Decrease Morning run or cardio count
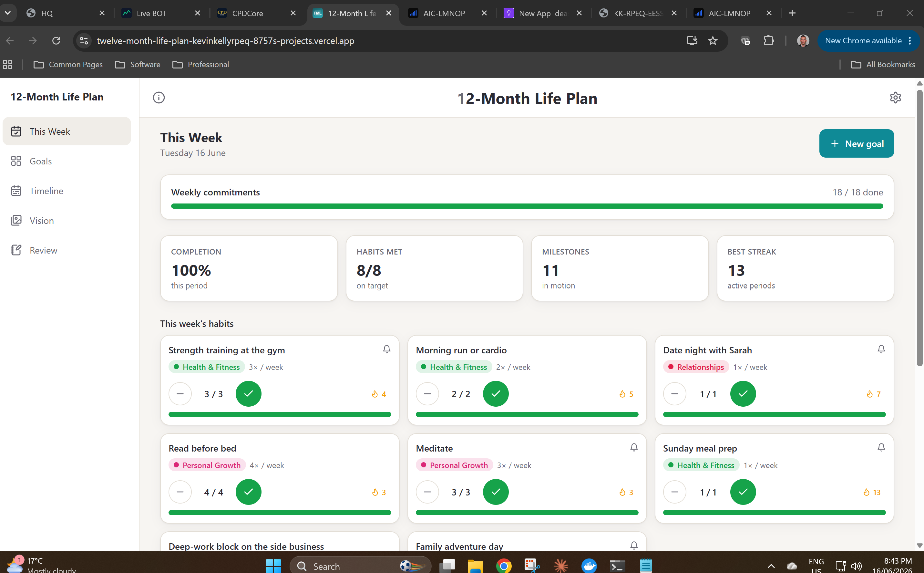The image size is (924, 573). (427, 394)
